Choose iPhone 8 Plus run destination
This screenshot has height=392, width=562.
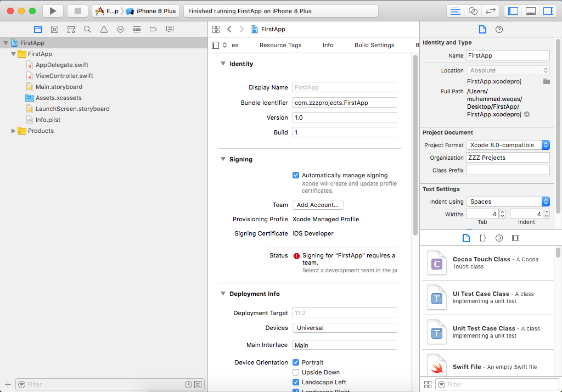click(x=151, y=11)
